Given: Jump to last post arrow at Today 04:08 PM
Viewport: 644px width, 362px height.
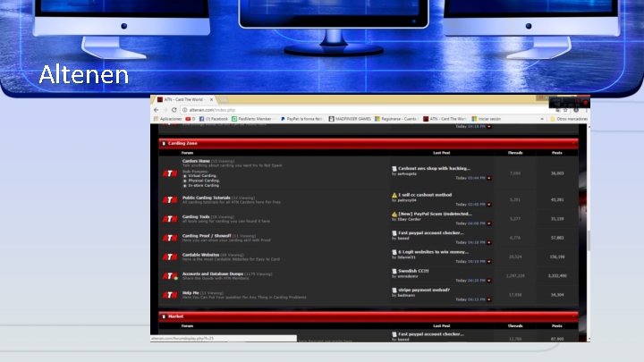Looking at the screenshot, I should pyautogui.click(x=488, y=223).
